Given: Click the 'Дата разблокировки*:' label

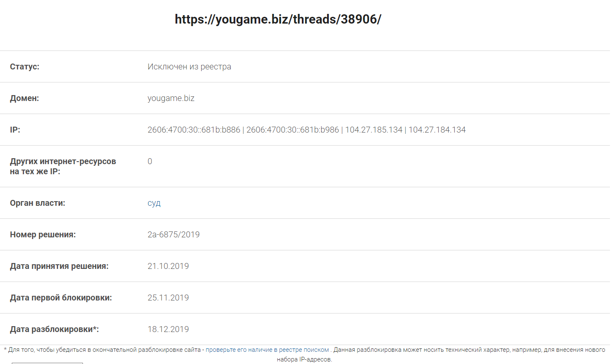Looking at the screenshot, I should 54,329.
